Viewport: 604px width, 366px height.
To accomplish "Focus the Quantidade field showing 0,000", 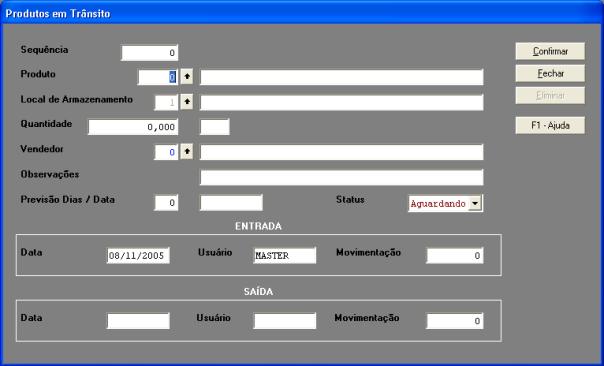I will (x=133, y=127).
